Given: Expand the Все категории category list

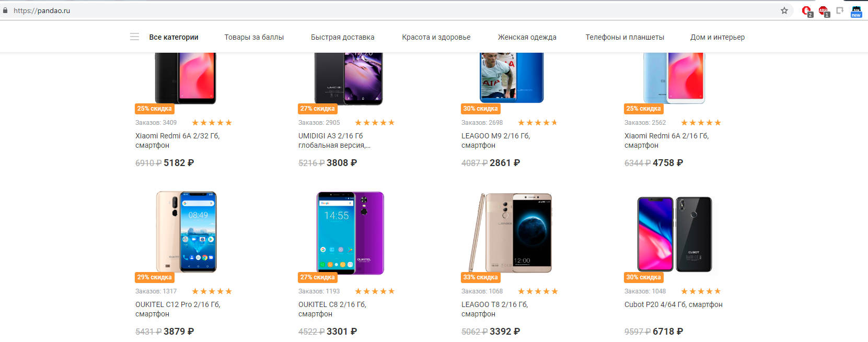Looking at the screenshot, I should click(173, 37).
